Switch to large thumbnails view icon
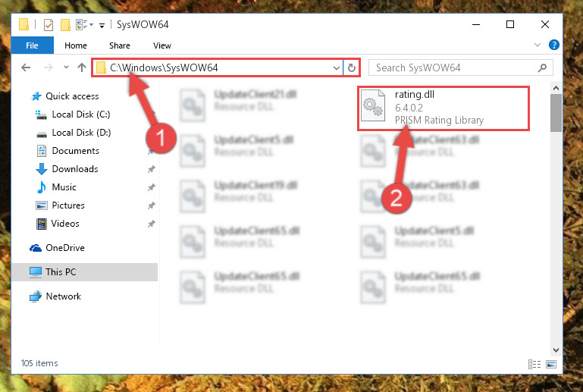The height and width of the screenshot is (392, 583). [x=551, y=364]
